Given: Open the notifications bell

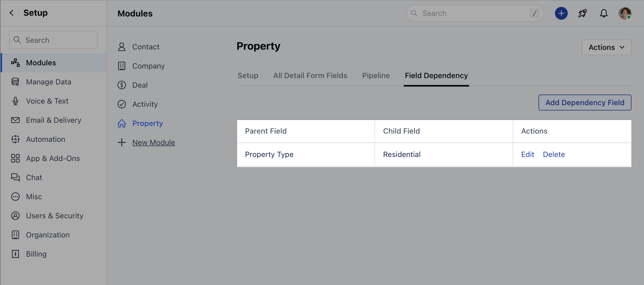Looking at the screenshot, I should [x=604, y=13].
